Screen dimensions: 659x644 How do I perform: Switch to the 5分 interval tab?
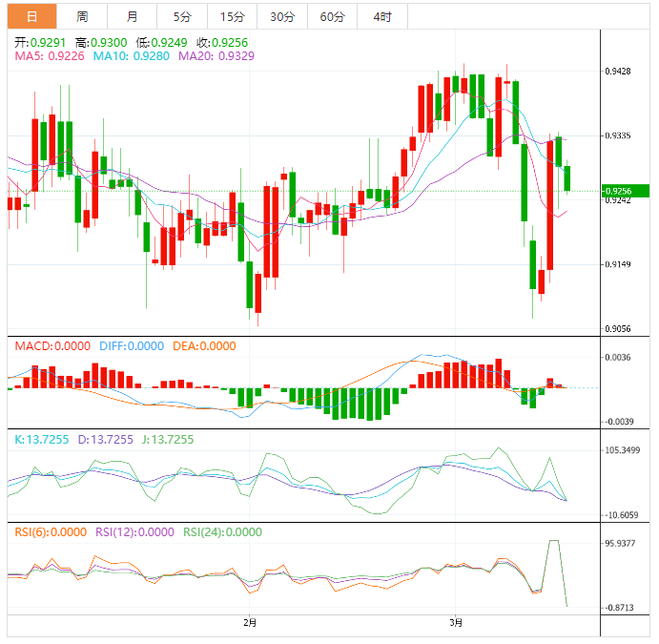coord(181,16)
